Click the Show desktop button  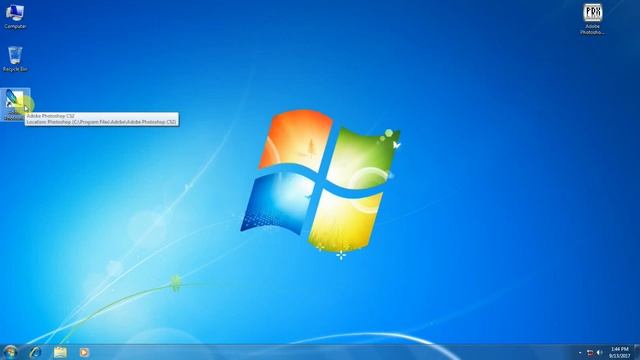pos(637,352)
